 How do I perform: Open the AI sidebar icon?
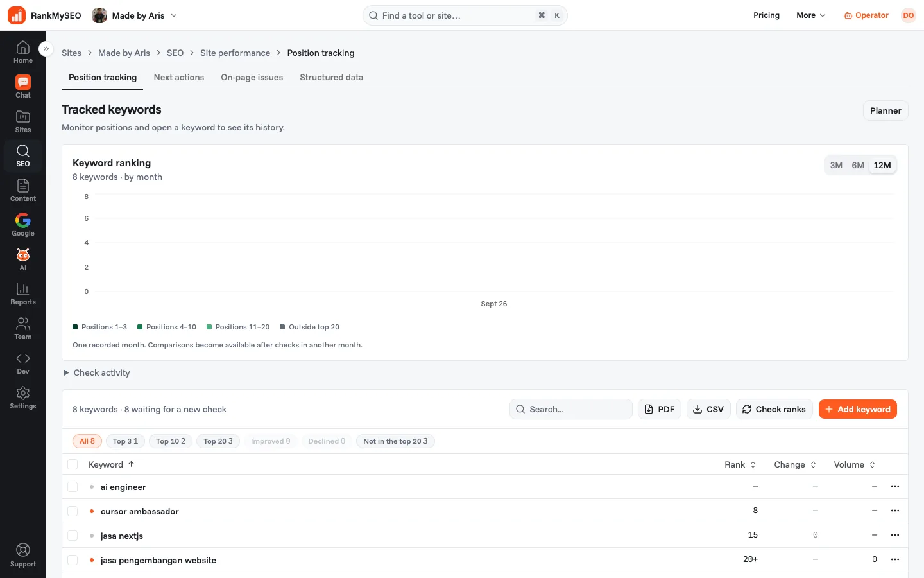tap(23, 259)
